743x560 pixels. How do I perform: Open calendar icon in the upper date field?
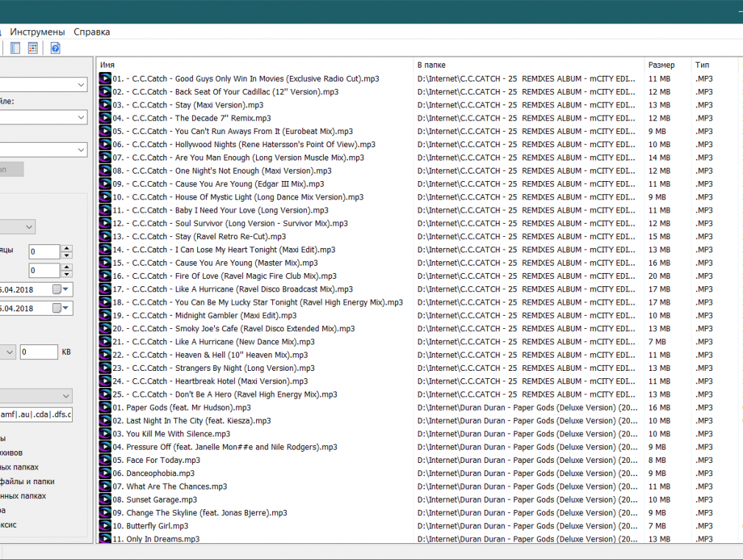(57, 289)
